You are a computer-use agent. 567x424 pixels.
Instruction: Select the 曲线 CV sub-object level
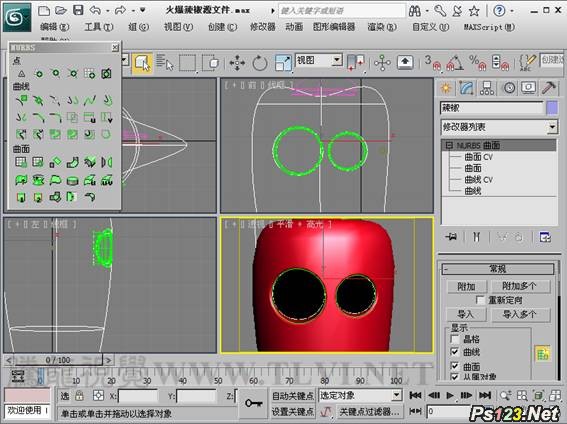point(478,180)
